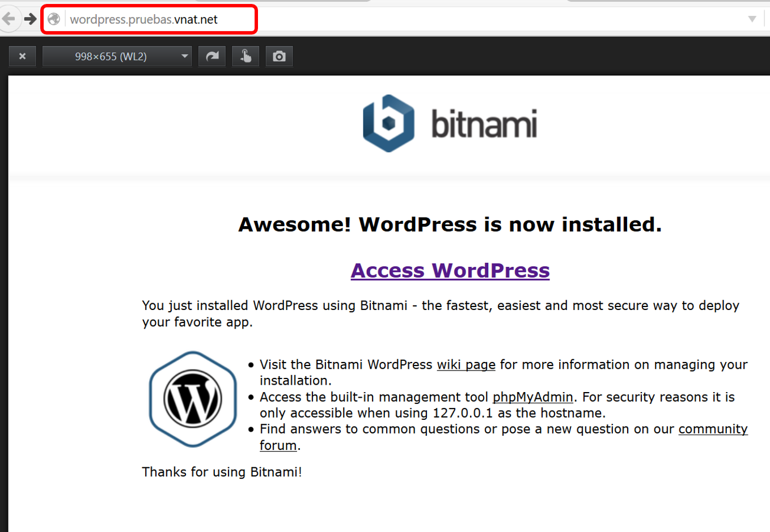Click the Bitnami logo

coord(450,124)
